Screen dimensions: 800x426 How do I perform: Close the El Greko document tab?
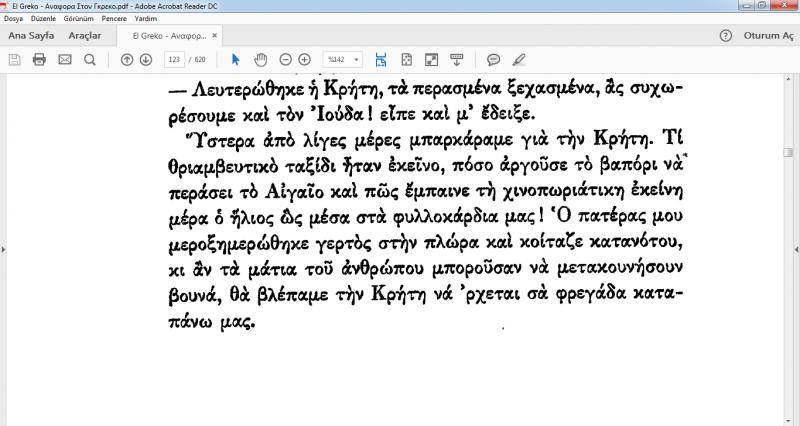tap(215, 36)
